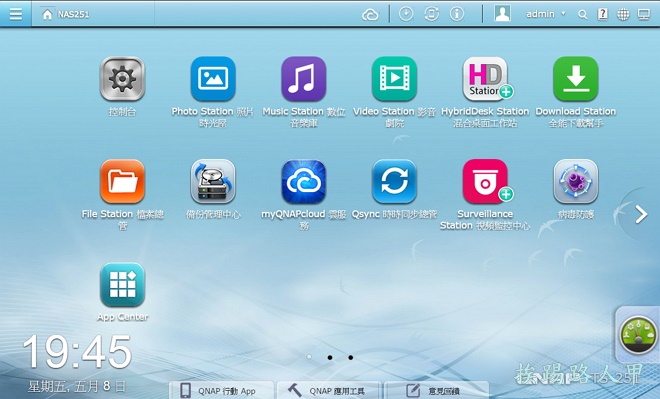Click the 19:45 clock display
This screenshot has width=660, height=399.
click(77, 352)
